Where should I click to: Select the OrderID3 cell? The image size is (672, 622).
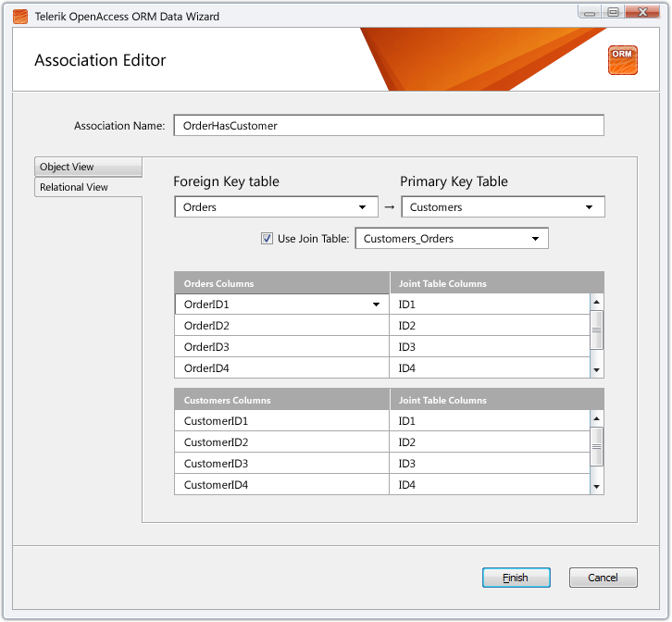(x=281, y=347)
